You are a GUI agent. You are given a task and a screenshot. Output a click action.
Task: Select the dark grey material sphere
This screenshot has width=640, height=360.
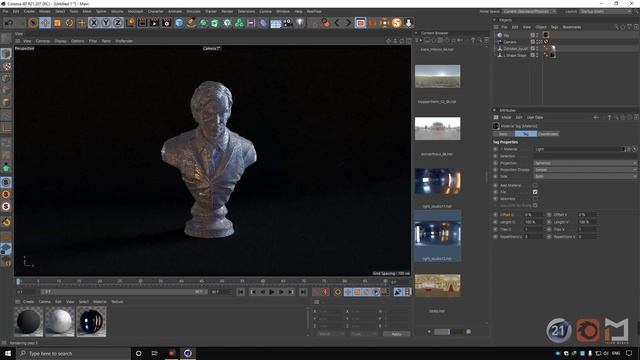[x=29, y=322]
